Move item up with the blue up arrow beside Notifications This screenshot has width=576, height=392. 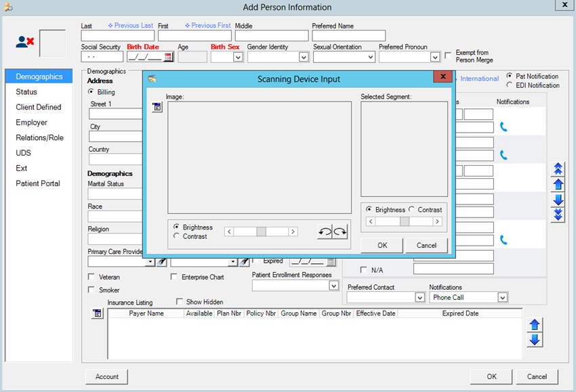(558, 184)
